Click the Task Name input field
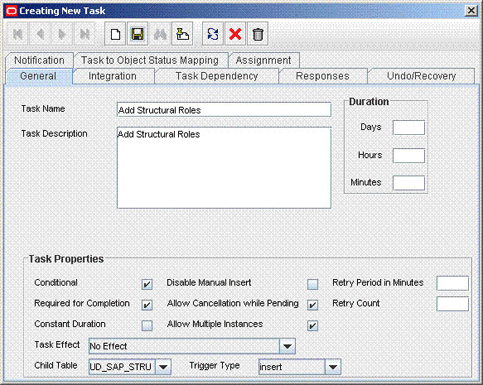 click(x=224, y=110)
